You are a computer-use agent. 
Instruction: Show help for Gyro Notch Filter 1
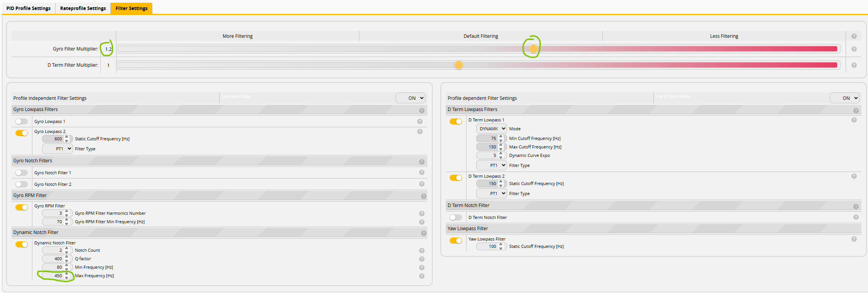coord(421,172)
